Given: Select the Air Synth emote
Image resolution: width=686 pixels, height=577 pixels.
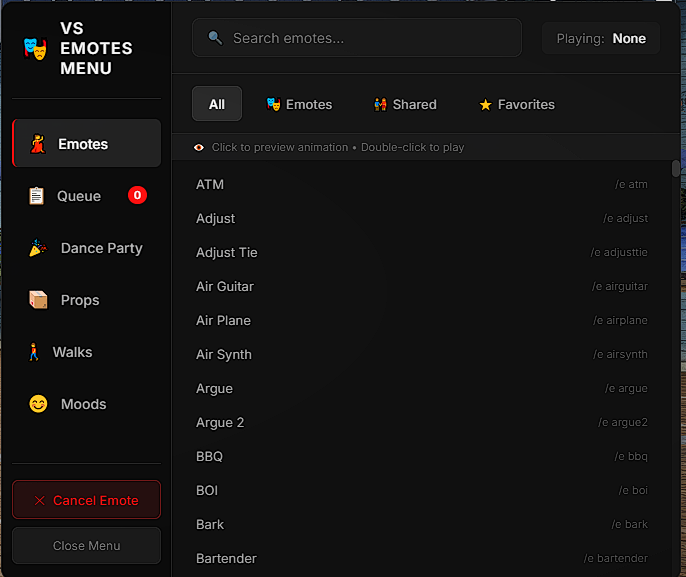Looking at the screenshot, I should (422, 354).
